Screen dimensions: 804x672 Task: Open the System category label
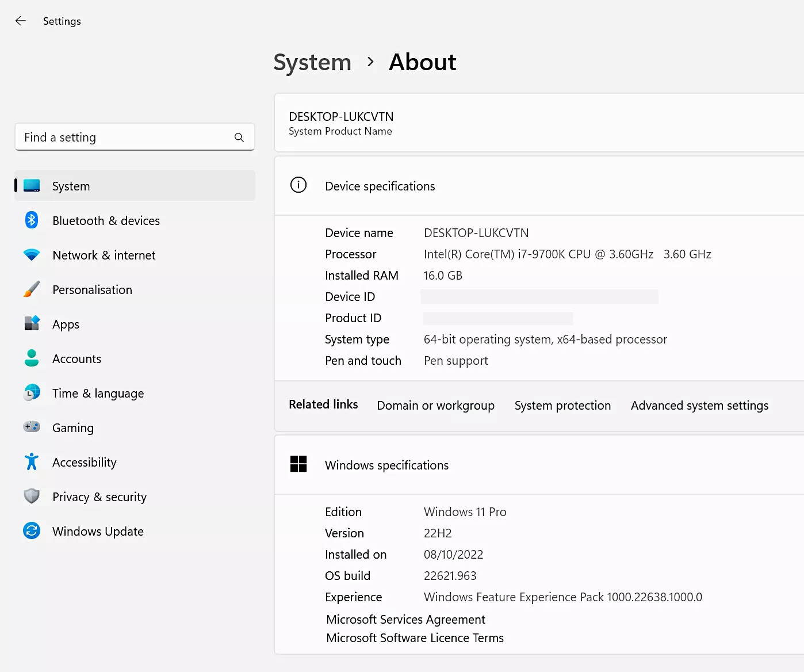click(x=71, y=186)
